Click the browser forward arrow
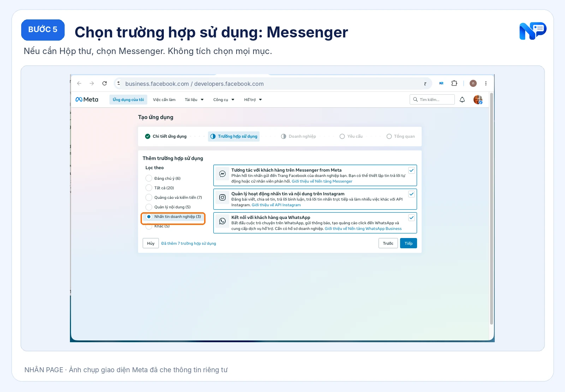 click(92, 83)
